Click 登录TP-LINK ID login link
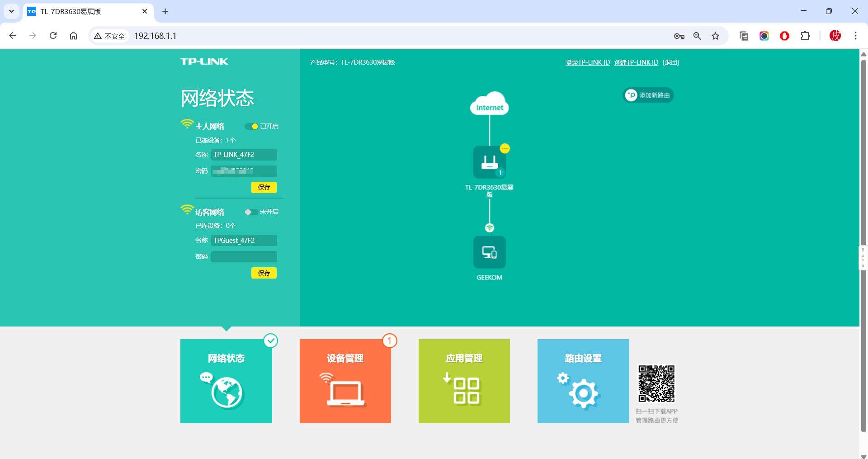This screenshot has width=868, height=459. (587, 62)
